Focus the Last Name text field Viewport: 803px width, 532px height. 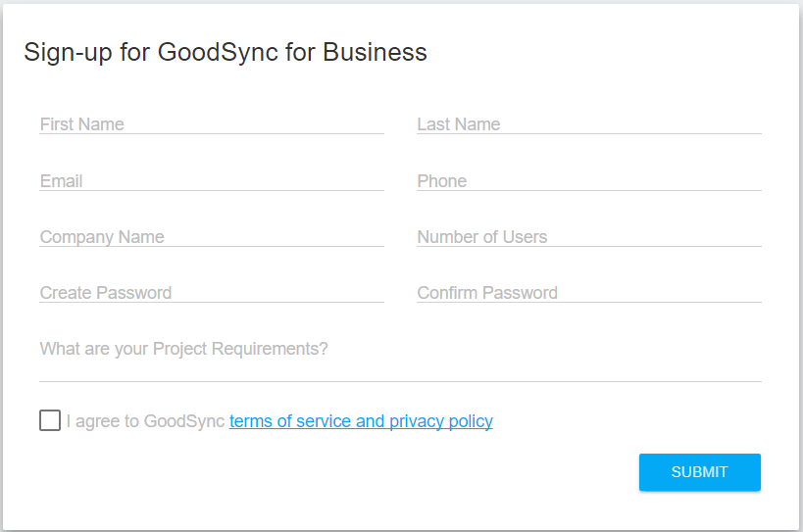click(588, 124)
